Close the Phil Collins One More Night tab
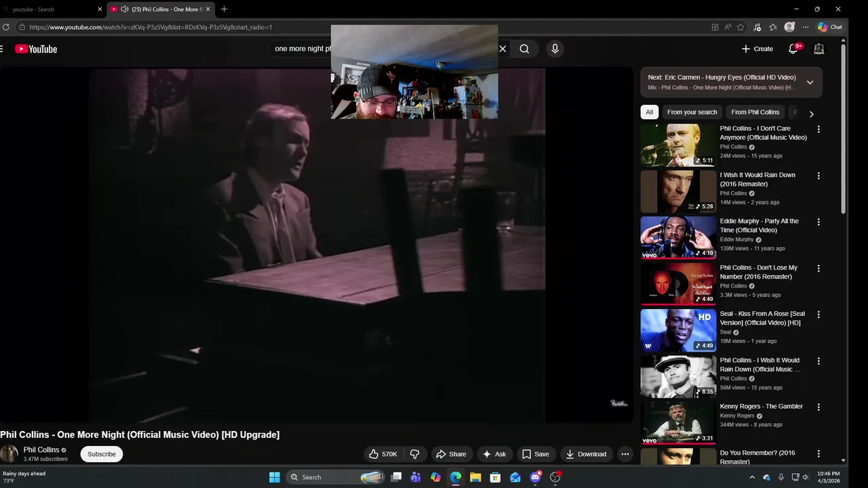This screenshot has height=488, width=868. point(208,9)
